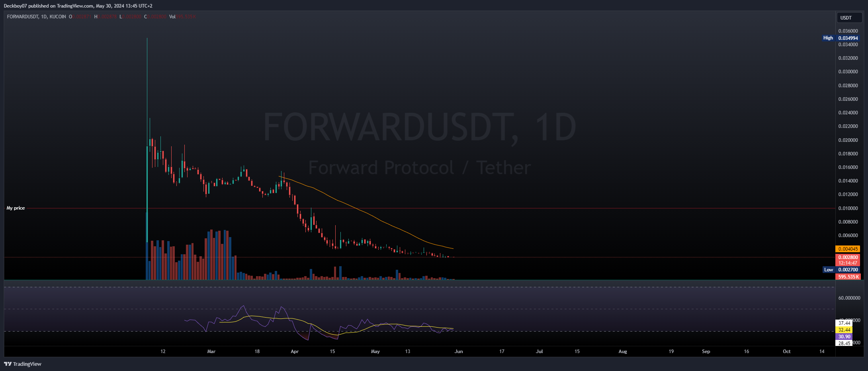Viewport: 868px width, 371px height.
Task: Select the My price line label
Action: 16,208
